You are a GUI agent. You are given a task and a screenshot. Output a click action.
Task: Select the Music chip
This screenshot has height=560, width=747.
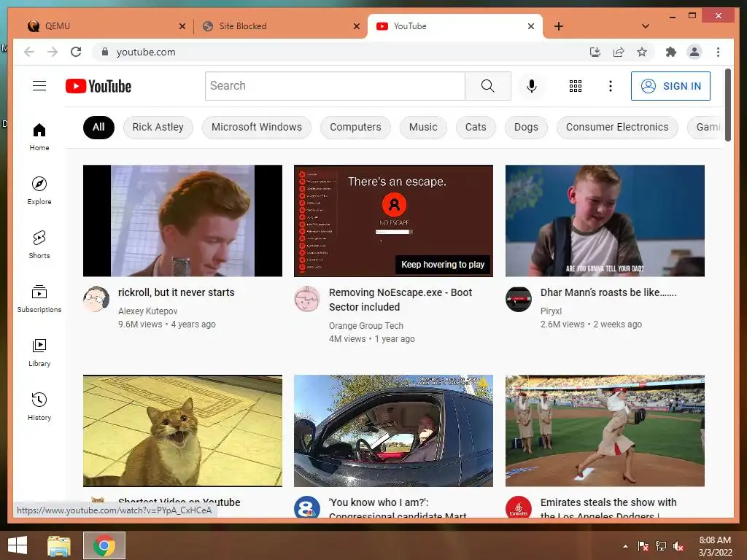click(423, 127)
